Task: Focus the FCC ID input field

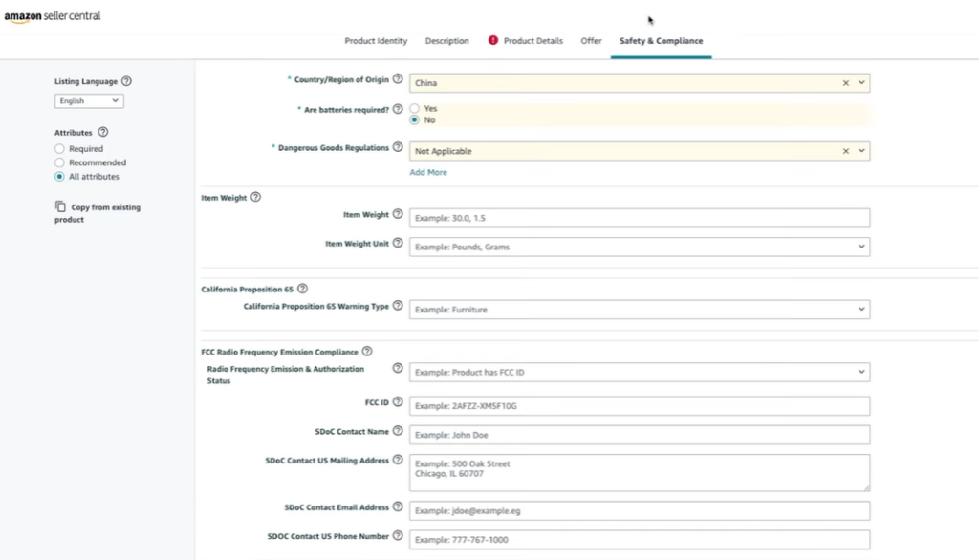Action: (x=640, y=406)
